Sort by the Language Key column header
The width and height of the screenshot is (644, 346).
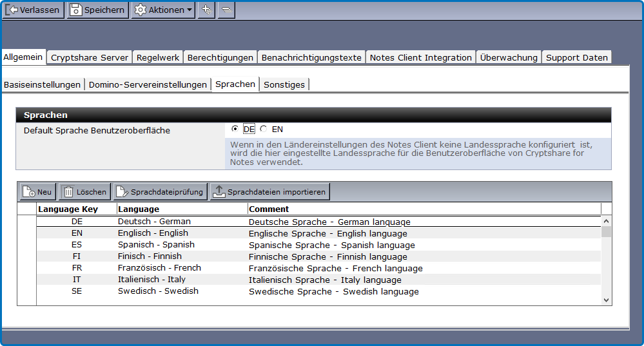click(x=68, y=209)
